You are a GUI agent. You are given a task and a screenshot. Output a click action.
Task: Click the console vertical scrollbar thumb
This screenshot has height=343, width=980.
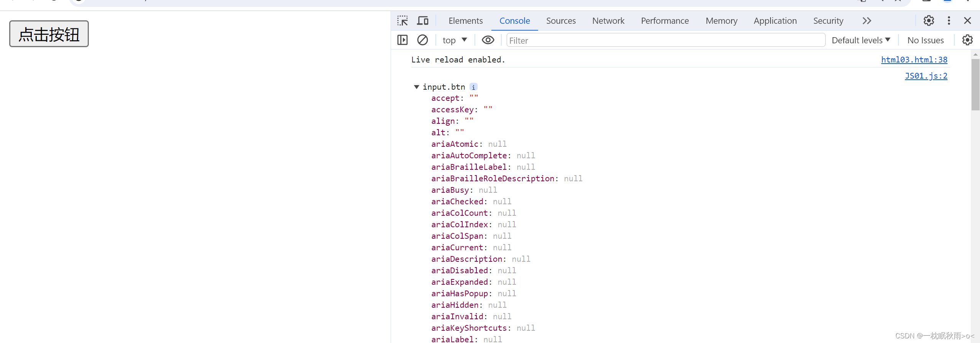[975, 84]
